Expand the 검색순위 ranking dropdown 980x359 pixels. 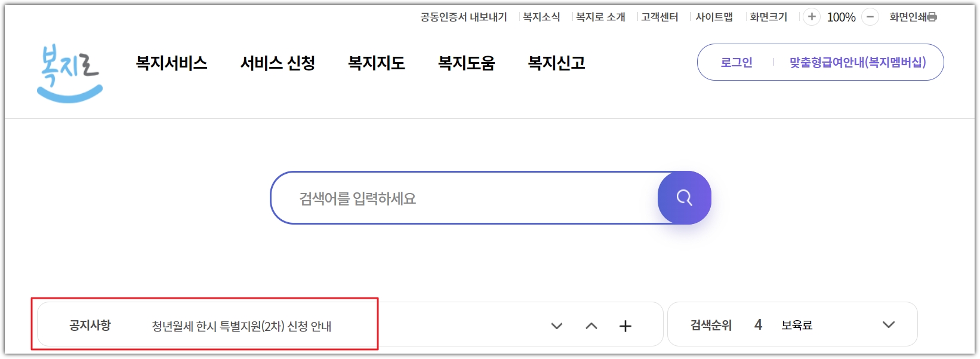889,324
